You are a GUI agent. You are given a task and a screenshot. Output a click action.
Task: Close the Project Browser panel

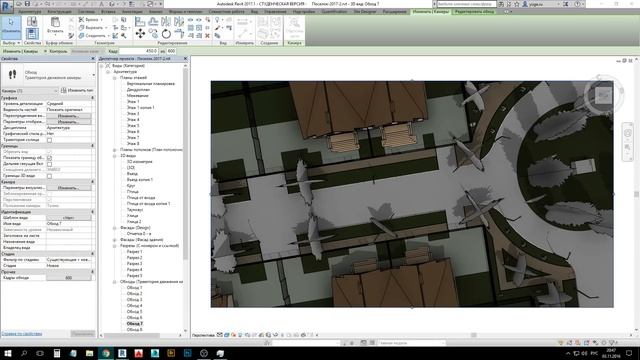point(185,59)
